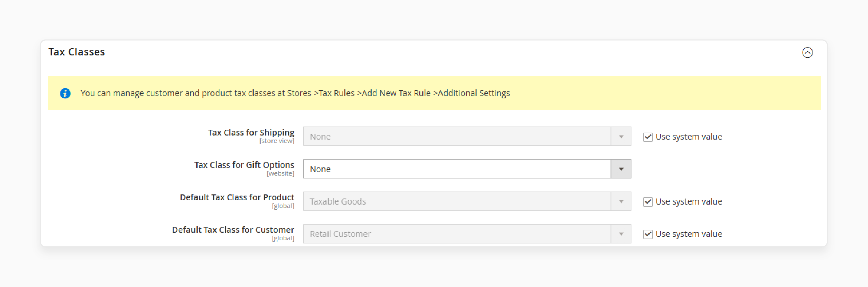Uncheck Use system value for Product
The image size is (868, 287).
coord(647,202)
